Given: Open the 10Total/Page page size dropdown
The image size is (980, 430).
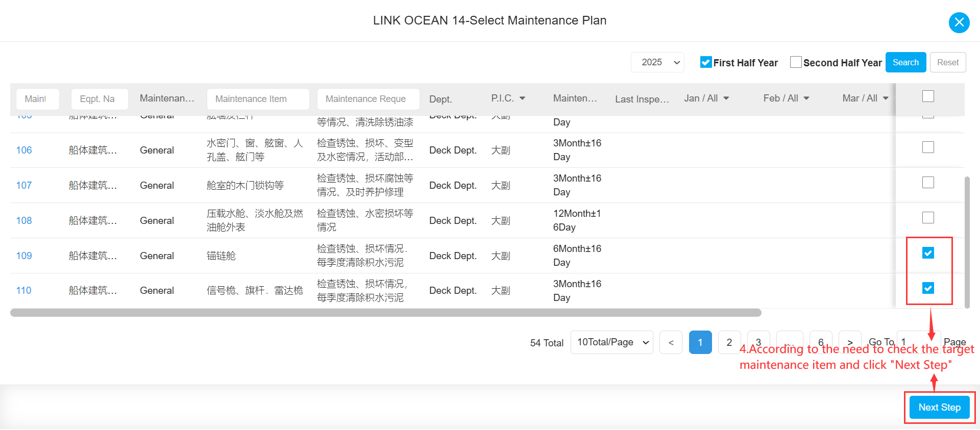Looking at the screenshot, I should point(612,342).
